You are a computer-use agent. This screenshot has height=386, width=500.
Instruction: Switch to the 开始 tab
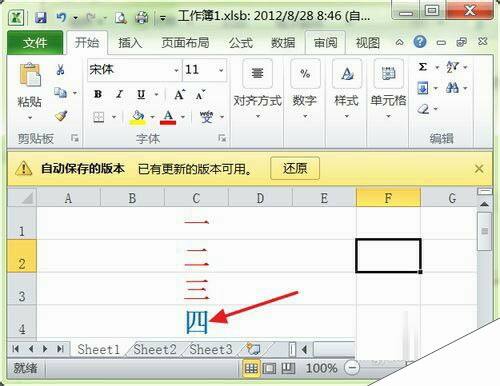pos(87,43)
